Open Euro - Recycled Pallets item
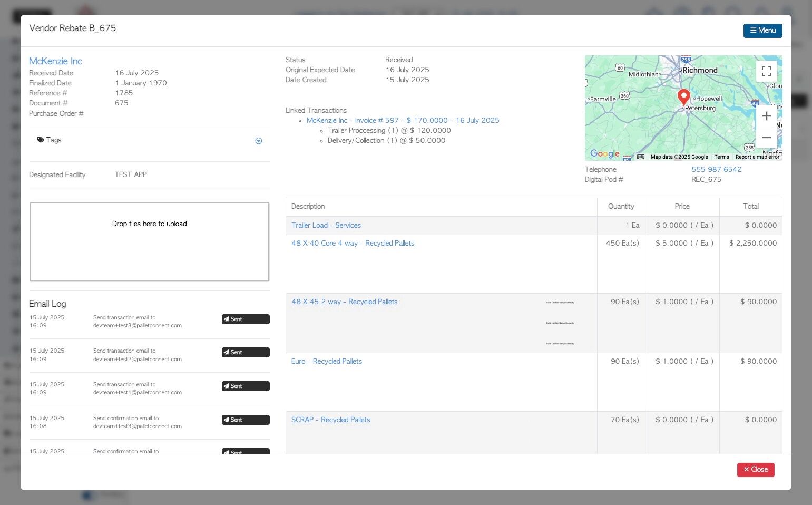 (x=326, y=361)
